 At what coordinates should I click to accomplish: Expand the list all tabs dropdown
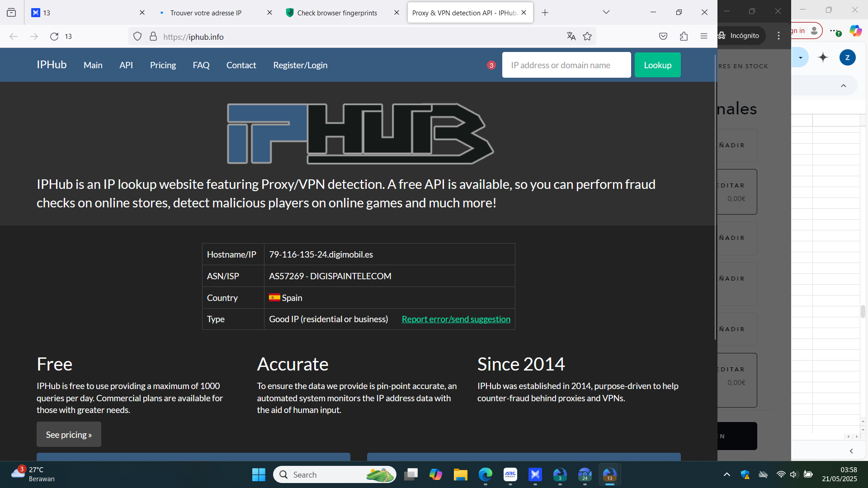pos(606,12)
